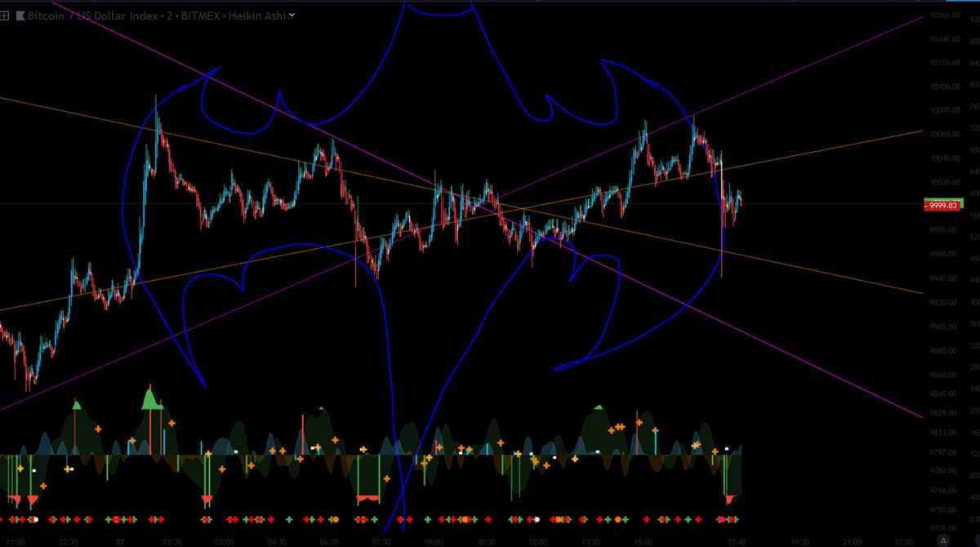Click the 01:30 time axis label

[x=171, y=540]
